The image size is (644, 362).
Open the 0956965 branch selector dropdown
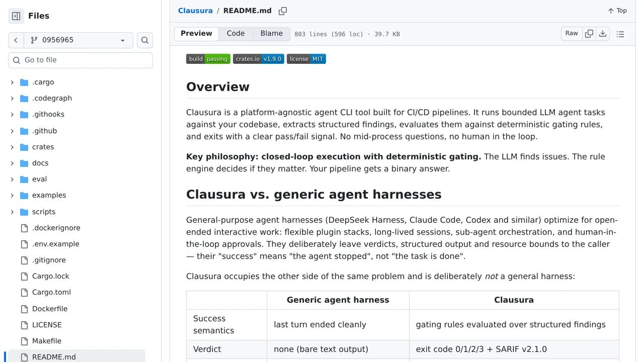click(x=78, y=40)
